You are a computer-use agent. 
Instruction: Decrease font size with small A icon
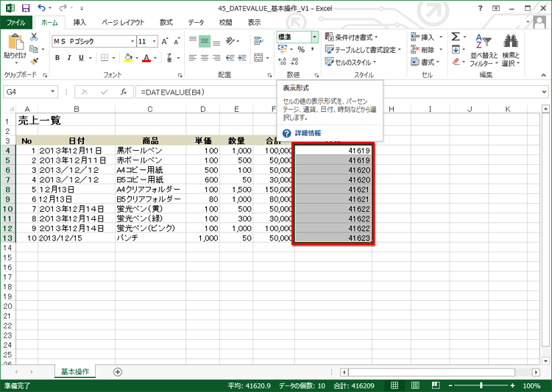pyautogui.click(x=177, y=41)
